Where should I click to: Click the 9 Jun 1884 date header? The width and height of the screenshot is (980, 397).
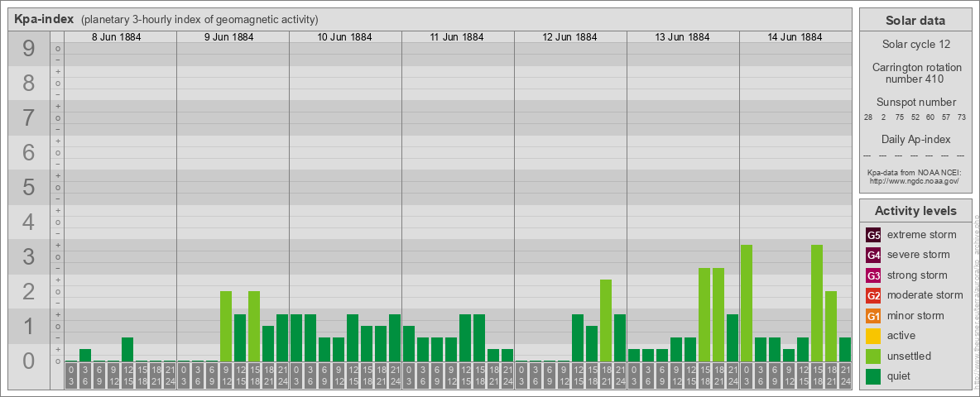pos(228,37)
